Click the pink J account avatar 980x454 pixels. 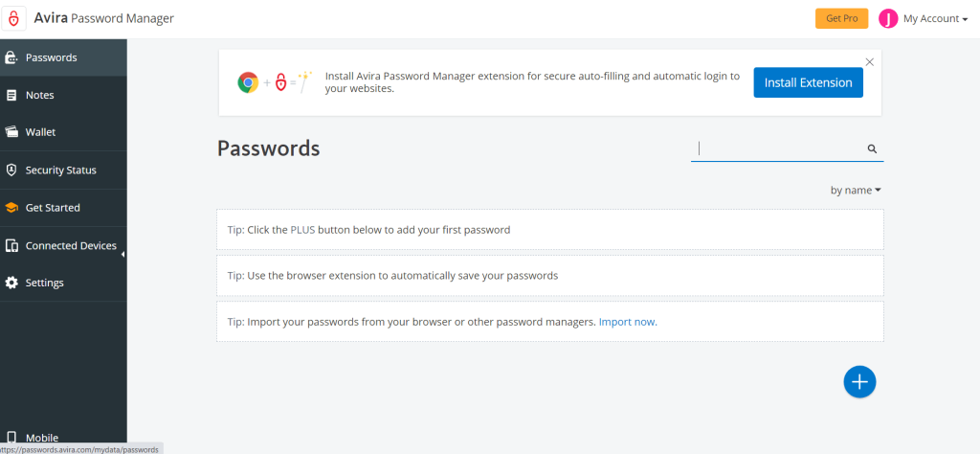[888, 19]
